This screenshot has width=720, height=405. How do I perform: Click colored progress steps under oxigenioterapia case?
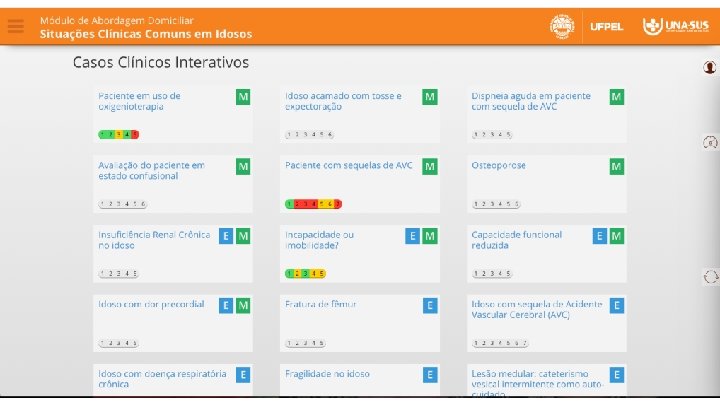click(118, 134)
